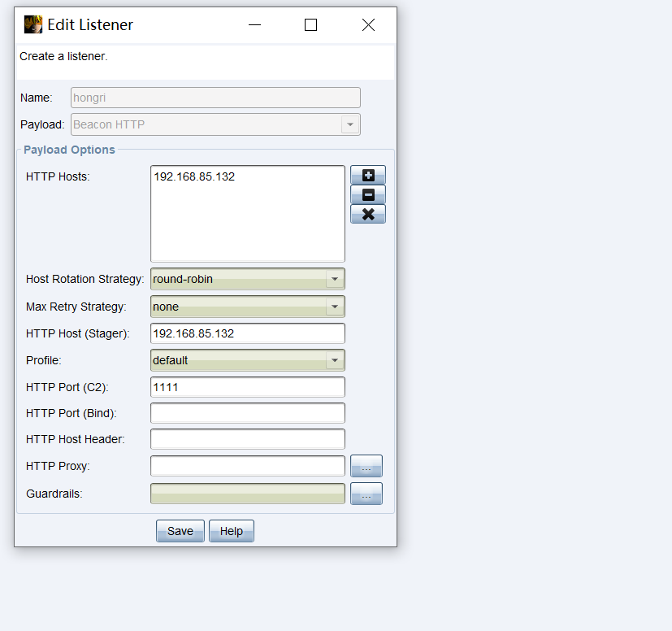Add a new HTTP host entry
This screenshot has width=672, height=631.
click(368, 175)
